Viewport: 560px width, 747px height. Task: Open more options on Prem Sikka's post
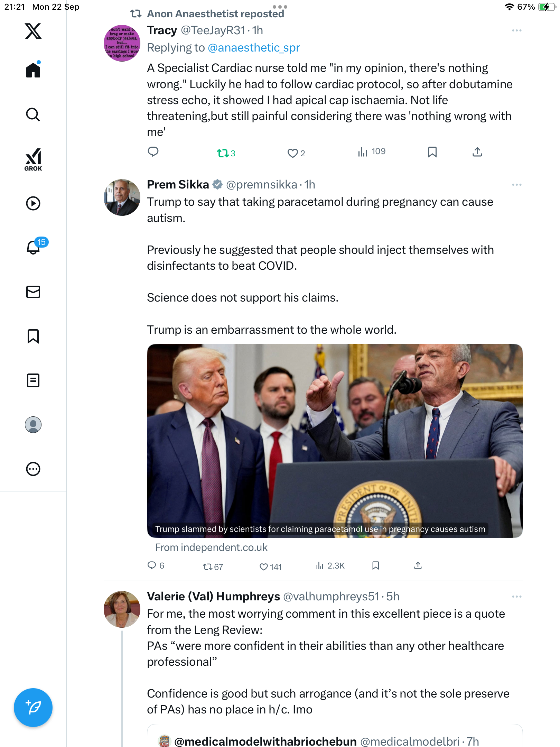pyautogui.click(x=516, y=185)
